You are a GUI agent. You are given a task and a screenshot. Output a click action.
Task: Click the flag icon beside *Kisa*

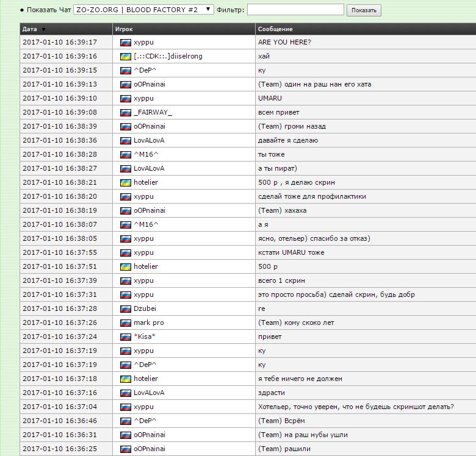click(126, 337)
